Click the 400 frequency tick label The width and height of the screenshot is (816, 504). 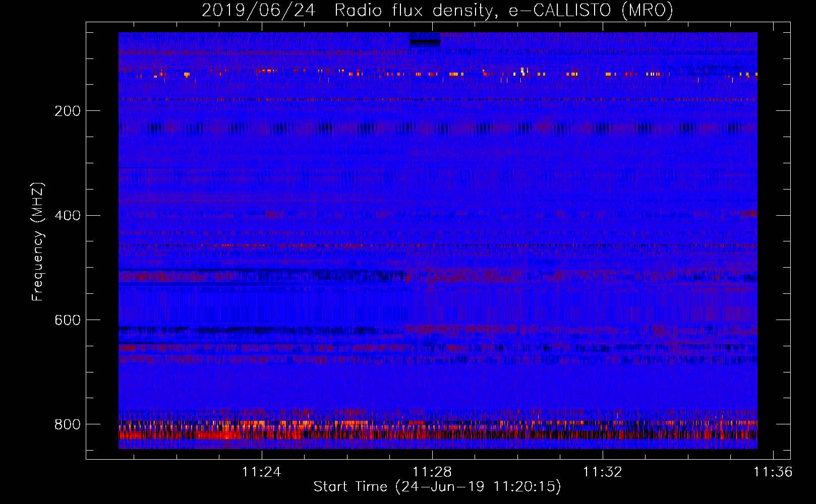(68, 216)
